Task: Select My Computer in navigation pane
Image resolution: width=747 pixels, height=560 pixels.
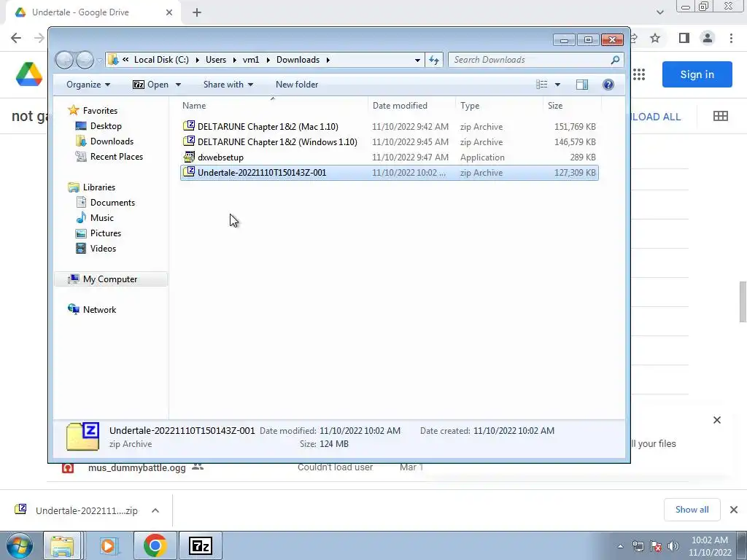Action: click(111, 279)
